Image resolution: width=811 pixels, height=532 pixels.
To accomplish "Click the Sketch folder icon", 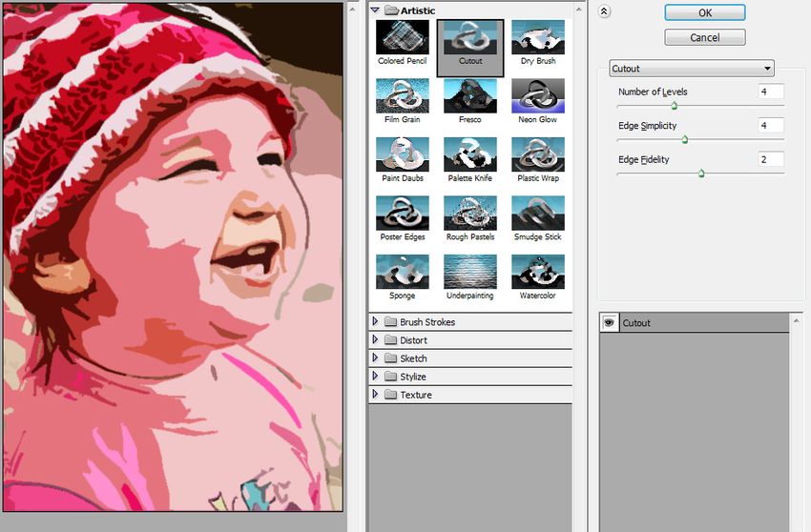I will click(391, 358).
